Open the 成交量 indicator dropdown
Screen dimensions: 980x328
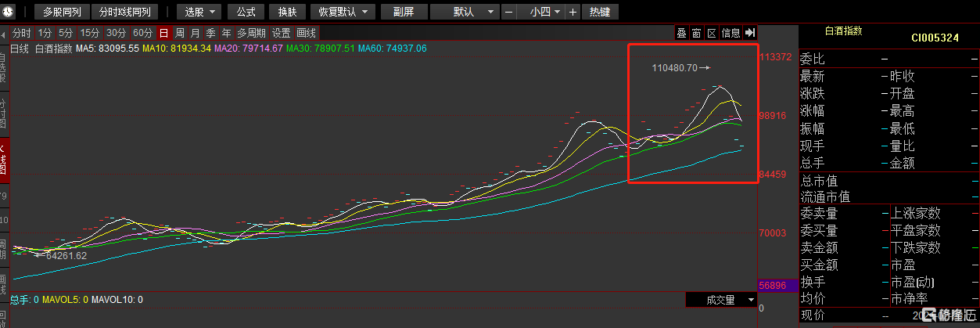[x=721, y=299]
